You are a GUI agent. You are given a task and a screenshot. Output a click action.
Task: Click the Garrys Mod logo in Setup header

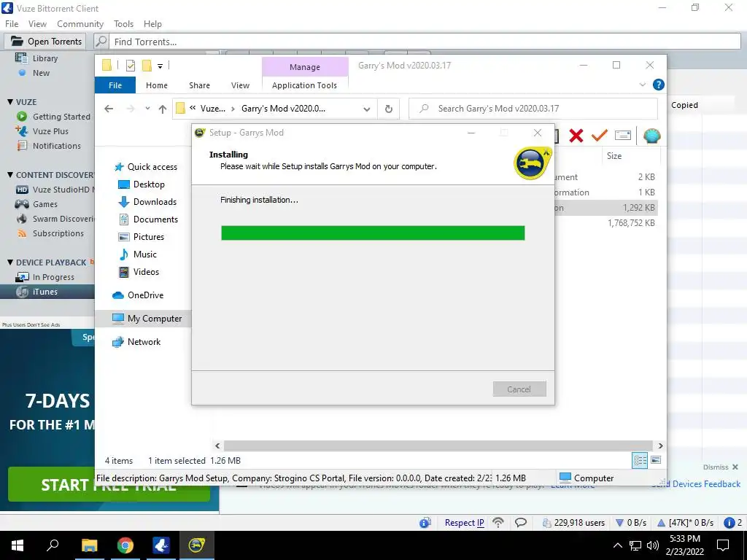pyautogui.click(x=532, y=163)
